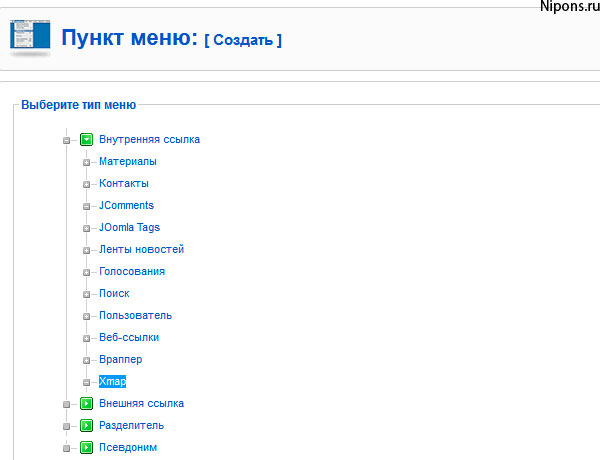Expand the Контакты tree node box

tap(87, 184)
